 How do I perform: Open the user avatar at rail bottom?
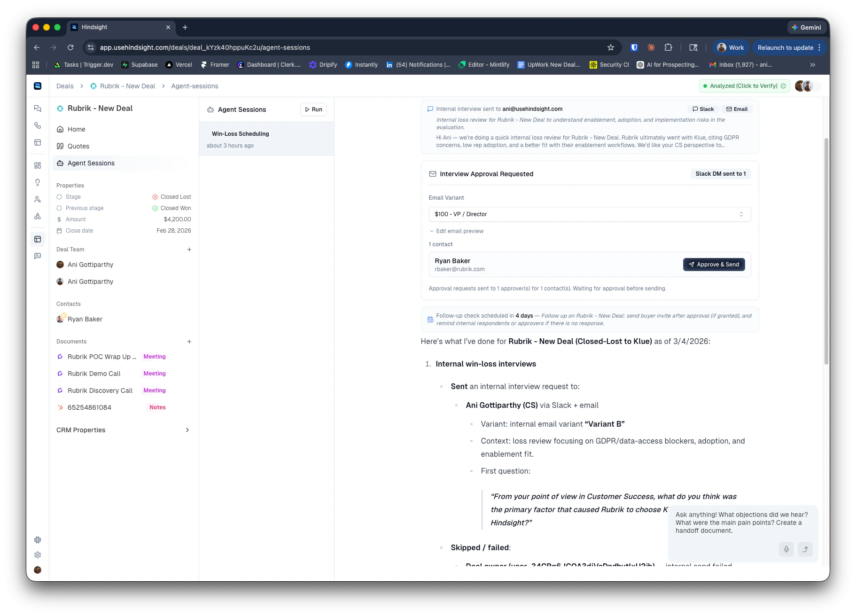click(38, 570)
